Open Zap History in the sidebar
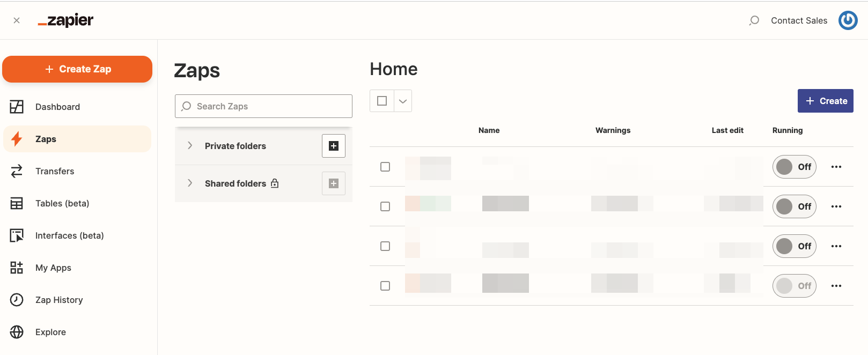 77,300
